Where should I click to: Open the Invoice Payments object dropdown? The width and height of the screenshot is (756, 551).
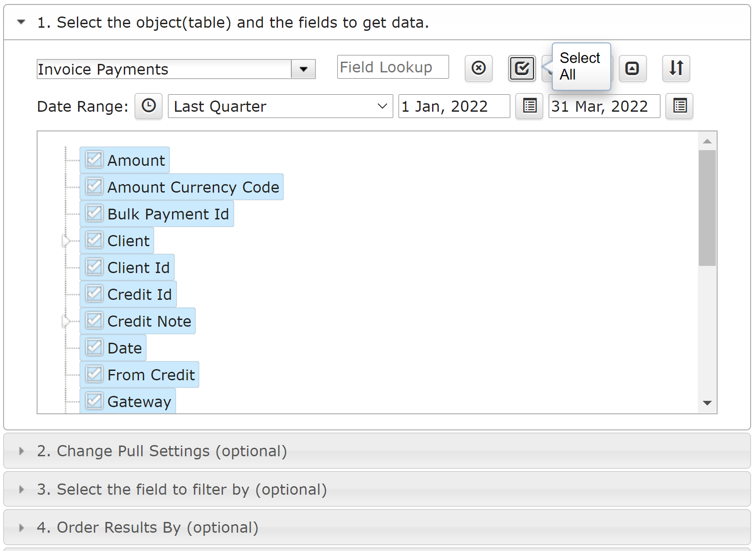point(303,69)
